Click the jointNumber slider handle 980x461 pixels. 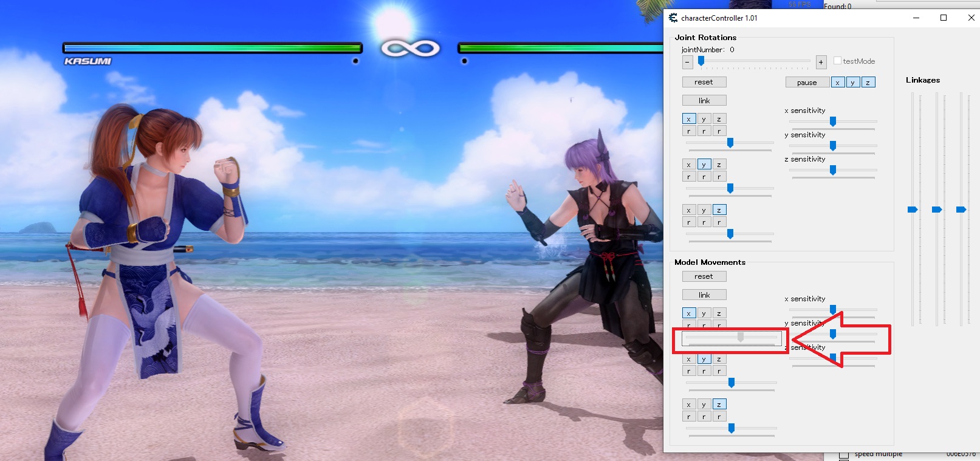coord(701,61)
